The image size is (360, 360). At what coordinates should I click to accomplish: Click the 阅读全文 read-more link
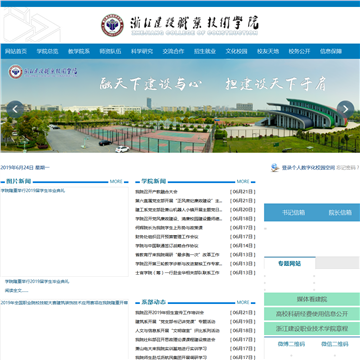click(x=16, y=291)
